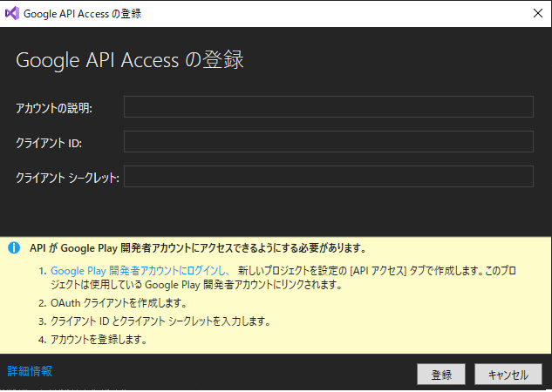Focus the クライアント ID text box
Image resolution: width=552 pixels, height=392 pixels.
(x=329, y=142)
